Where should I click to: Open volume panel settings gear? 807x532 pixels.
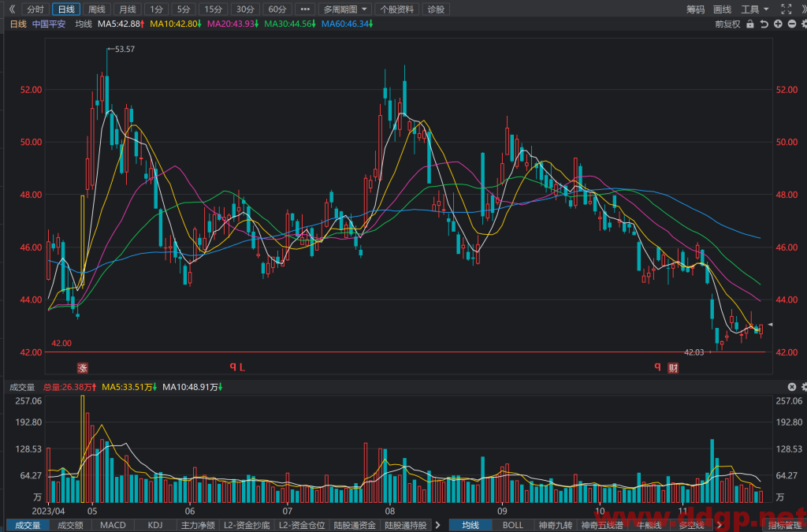pos(804,387)
